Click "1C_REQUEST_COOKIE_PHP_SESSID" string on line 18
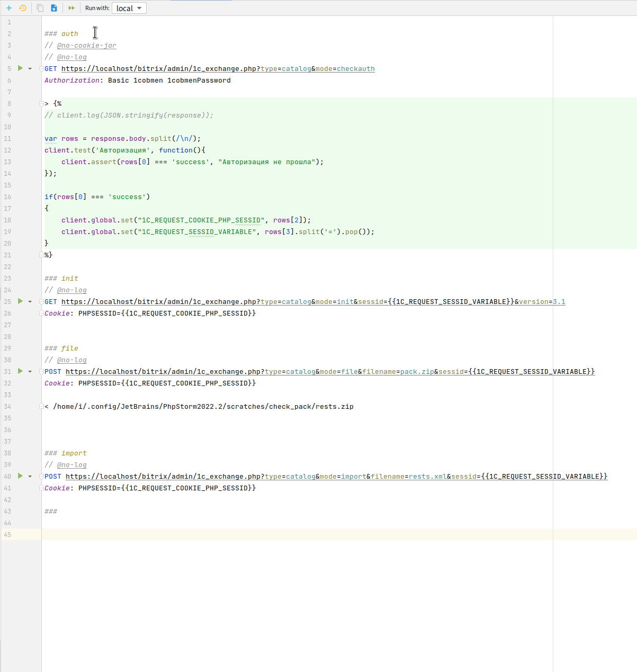 coord(201,220)
